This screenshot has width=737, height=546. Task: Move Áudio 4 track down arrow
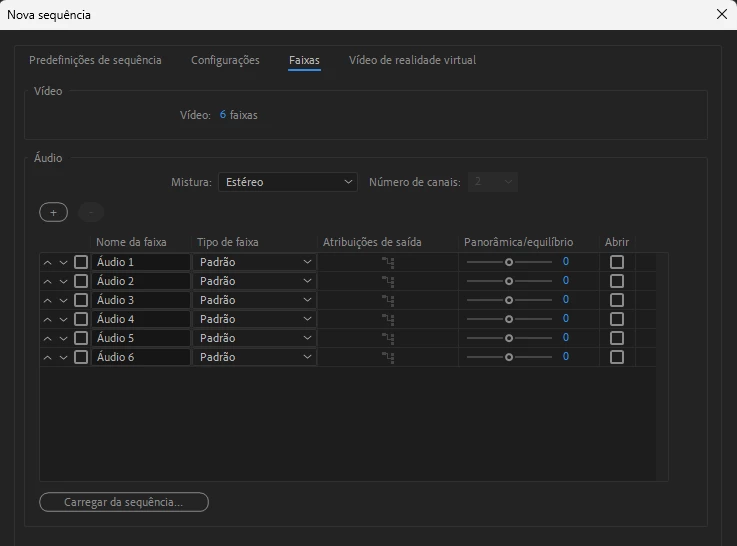click(63, 320)
